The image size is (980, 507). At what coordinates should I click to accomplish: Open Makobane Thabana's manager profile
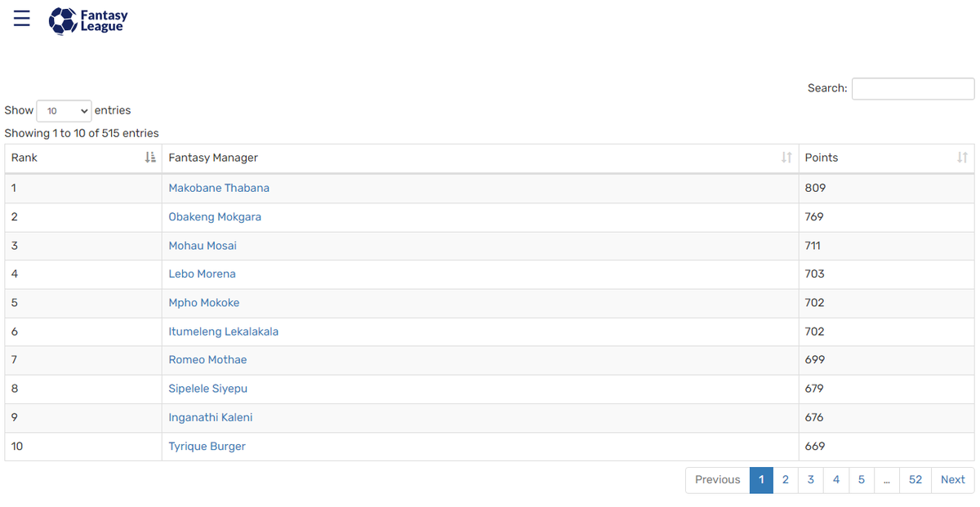click(219, 188)
